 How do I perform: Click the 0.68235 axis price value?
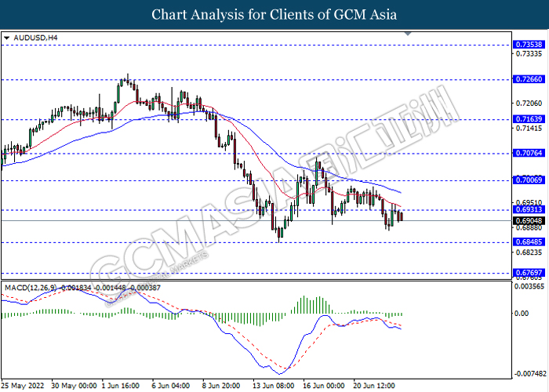529,252
